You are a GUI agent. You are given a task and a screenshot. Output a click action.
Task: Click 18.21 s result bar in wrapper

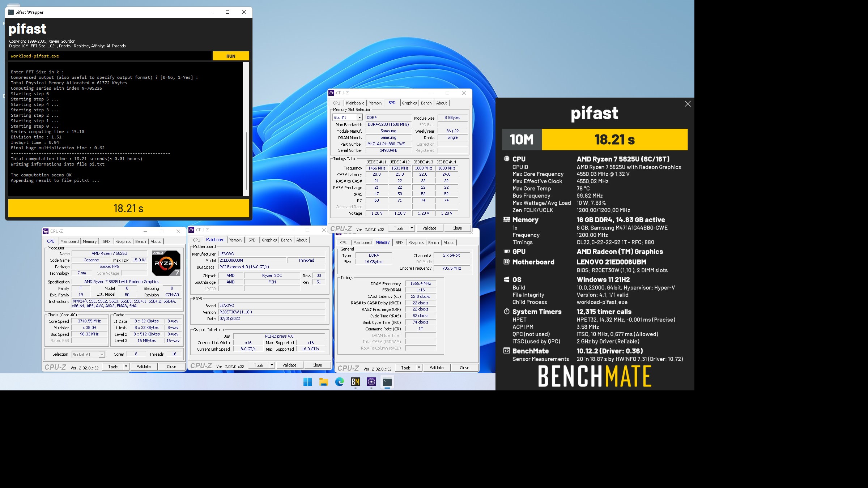click(x=129, y=209)
